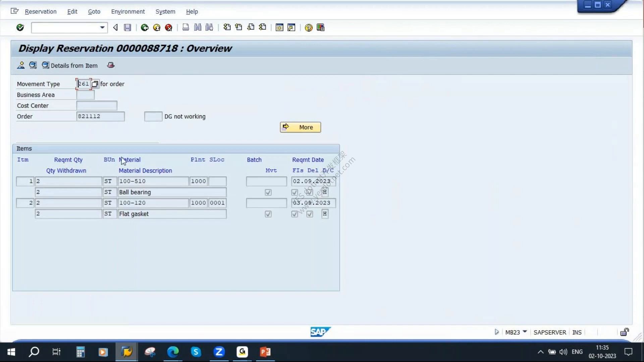
Task: Open the Movement Type search help button
Action: point(95,84)
